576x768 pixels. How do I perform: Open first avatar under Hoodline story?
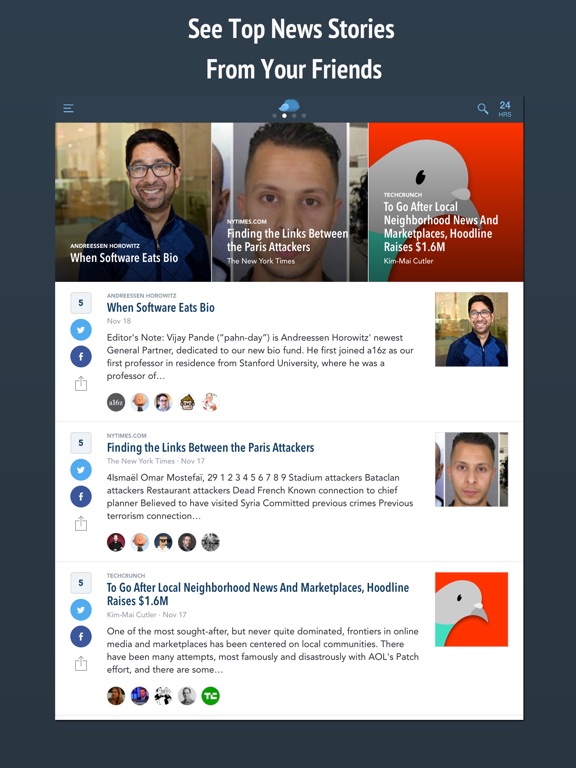coord(116,696)
